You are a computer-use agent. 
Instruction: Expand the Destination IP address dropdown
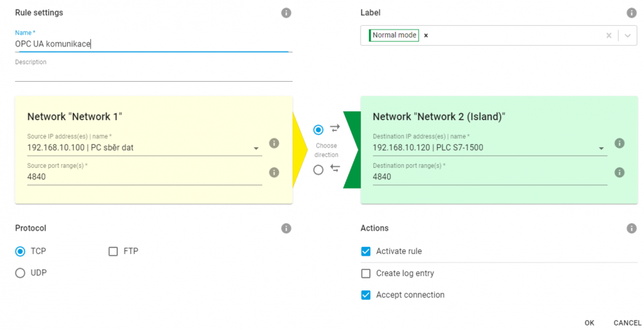click(x=601, y=148)
